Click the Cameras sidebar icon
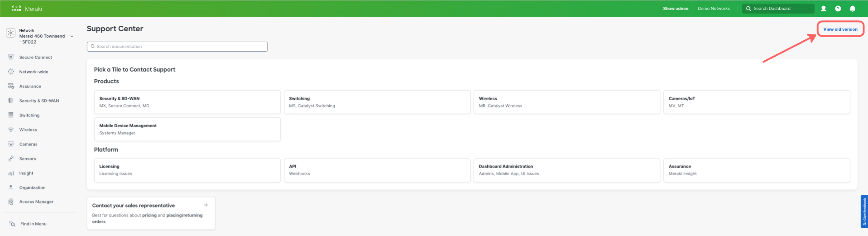 pos(11,144)
